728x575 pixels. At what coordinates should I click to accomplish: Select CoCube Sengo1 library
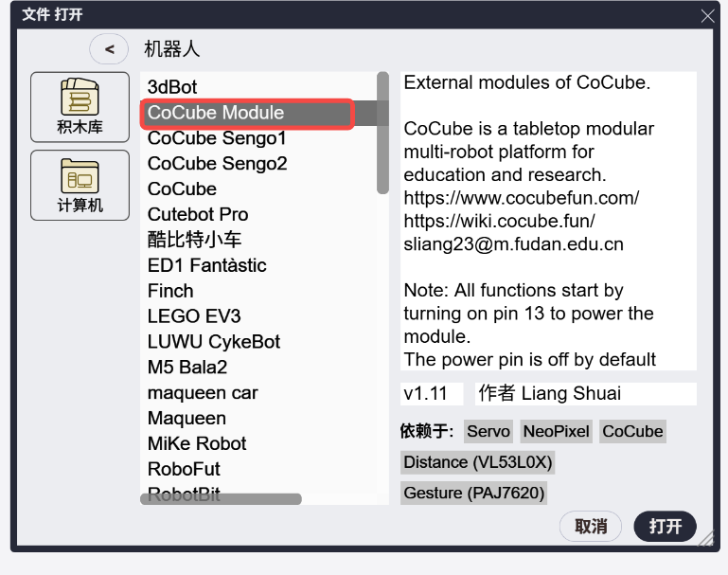[217, 138]
